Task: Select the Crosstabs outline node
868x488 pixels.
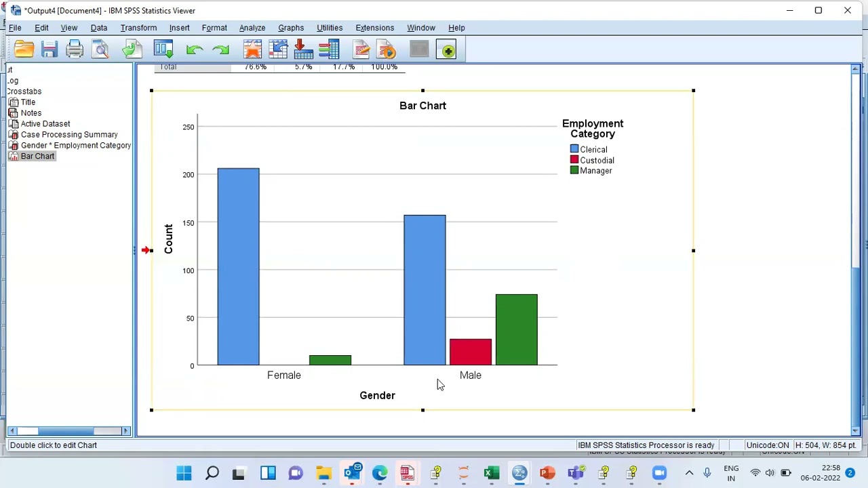Action: 24,91
